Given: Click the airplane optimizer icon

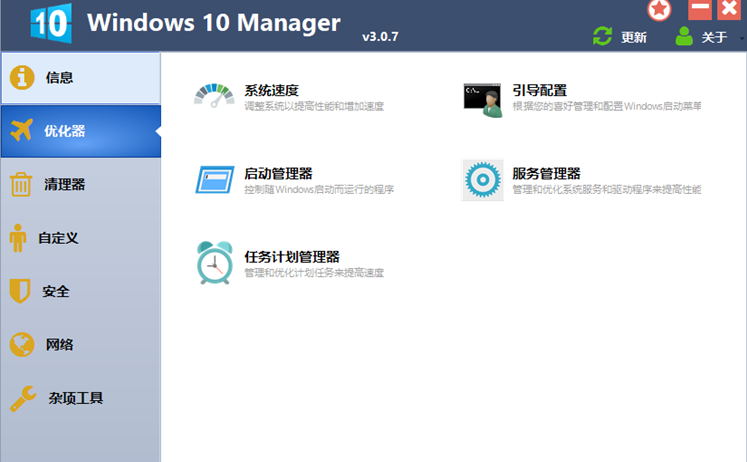Looking at the screenshot, I should pos(21,130).
